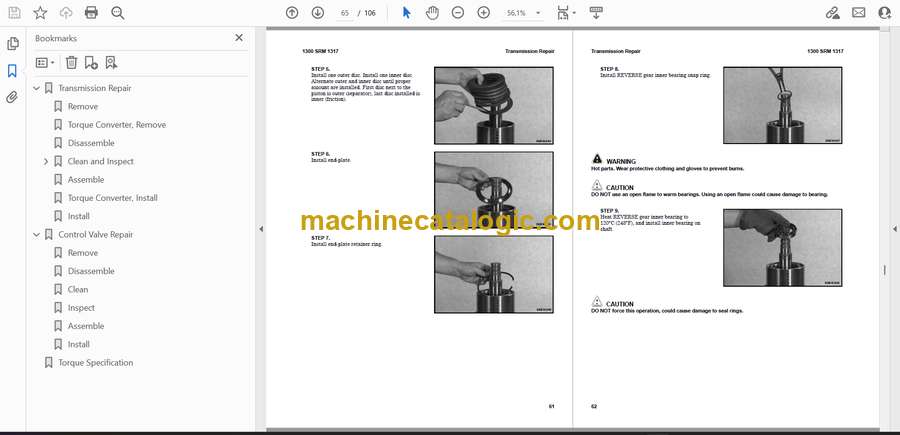Close the Bookmarks panel
The height and width of the screenshot is (435, 900).
pyautogui.click(x=239, y=38)
